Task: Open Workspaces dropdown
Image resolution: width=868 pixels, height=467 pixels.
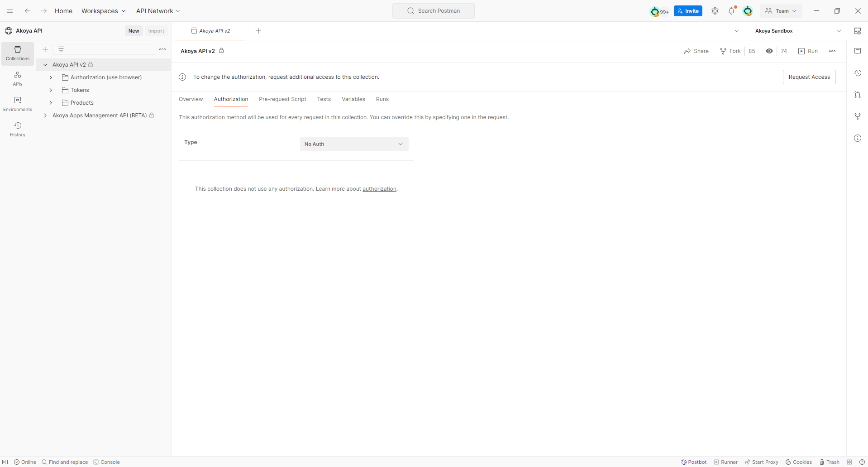Action: (x=104, y=11)
